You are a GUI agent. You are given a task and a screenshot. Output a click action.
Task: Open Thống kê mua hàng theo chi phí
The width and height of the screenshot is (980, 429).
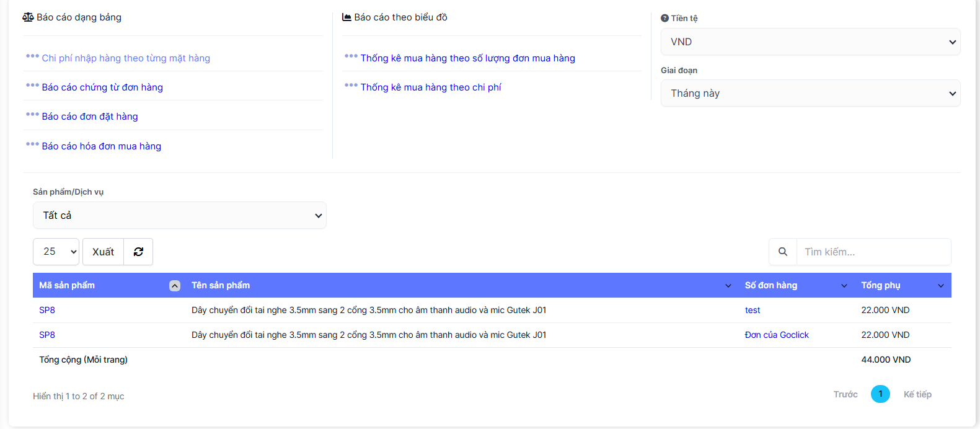coord(431,87)
